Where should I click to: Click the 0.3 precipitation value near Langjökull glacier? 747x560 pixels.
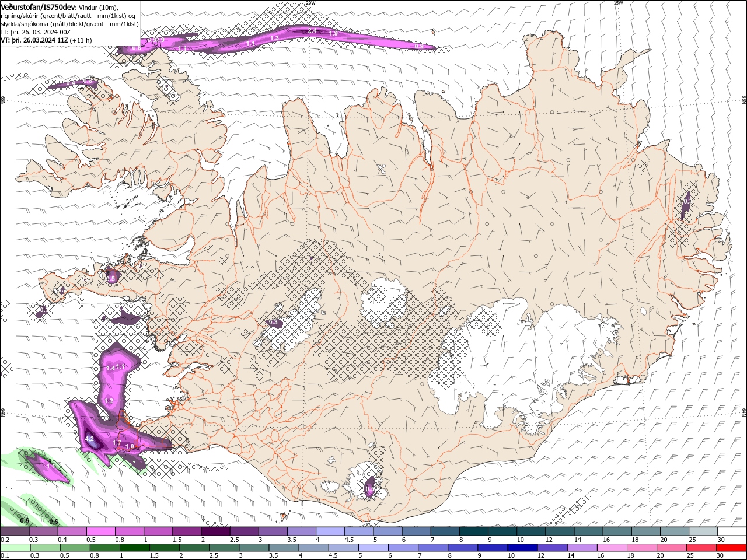click(x=273, y=323)
